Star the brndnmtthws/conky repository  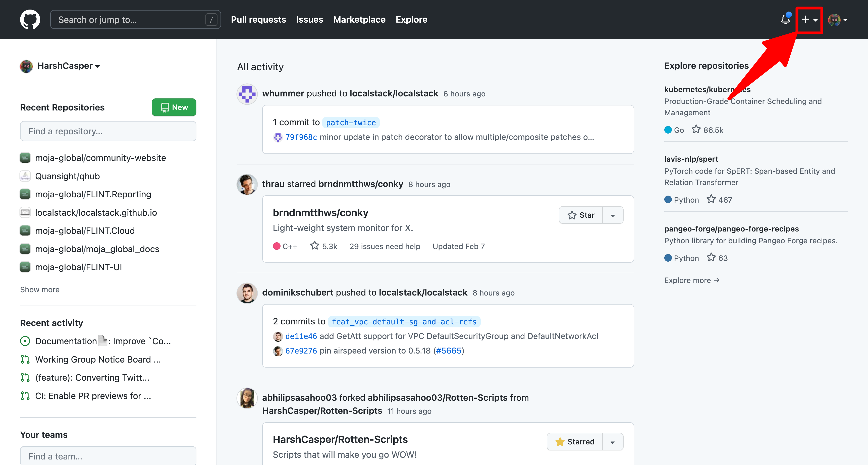coord(581,215)
